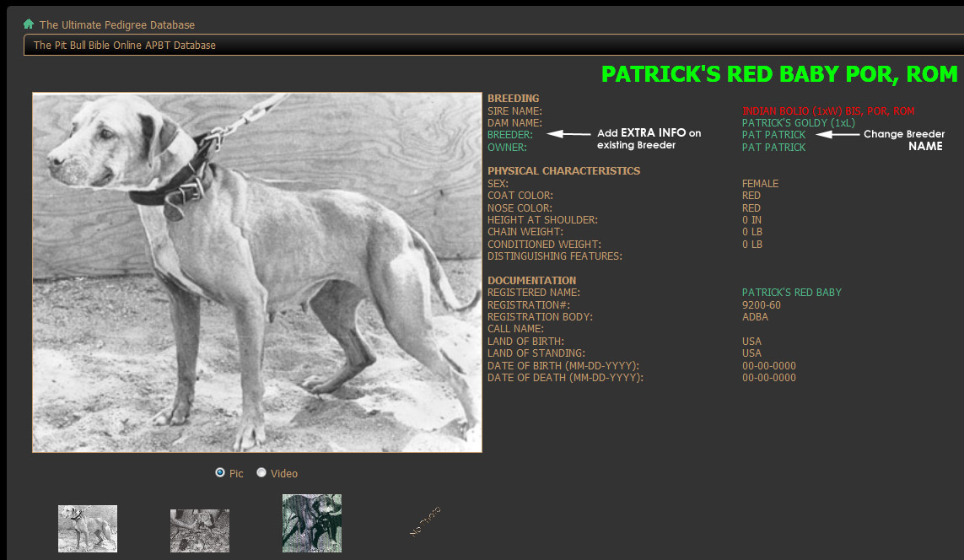Click the ADBA registration body value

point(755,317)
